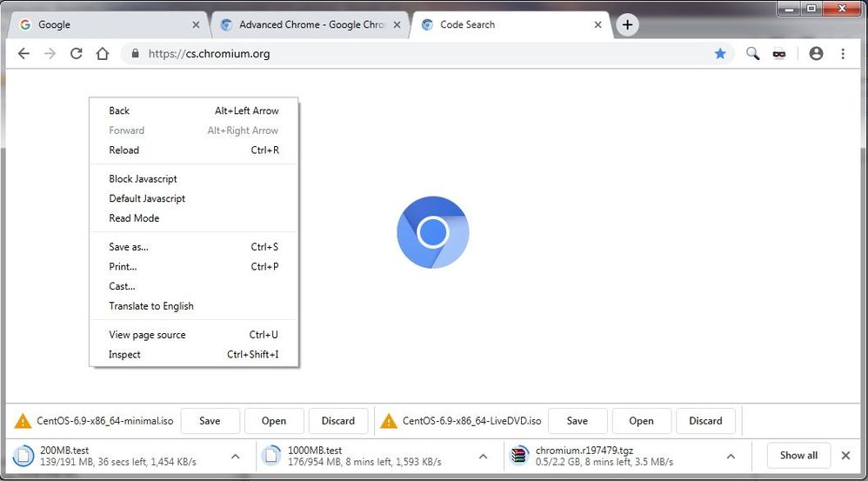Toggle the bookmark star for this page
Image resolution: width=868 pixels, height=481 pixels.
pyautogui.click(x=719, y=54)
